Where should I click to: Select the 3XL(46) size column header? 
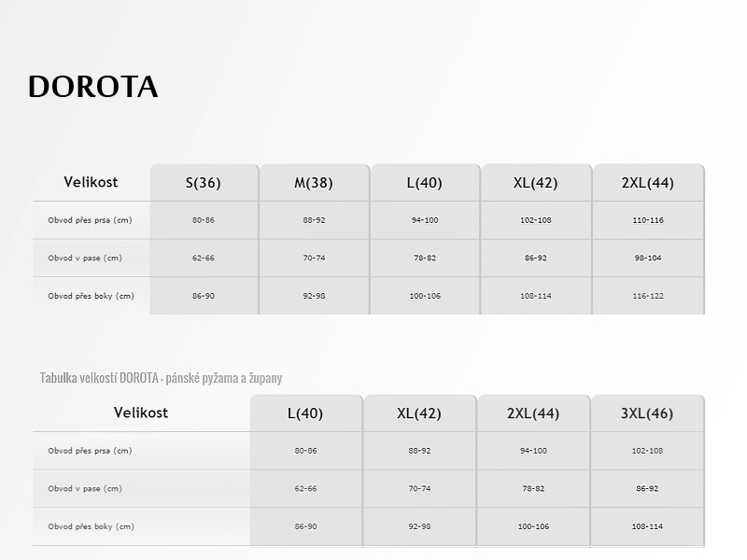click(x=647, y=413)
